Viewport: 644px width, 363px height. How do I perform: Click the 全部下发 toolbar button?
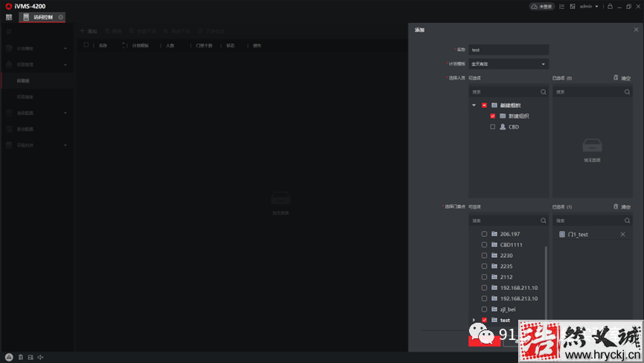(x=142, y=31)
